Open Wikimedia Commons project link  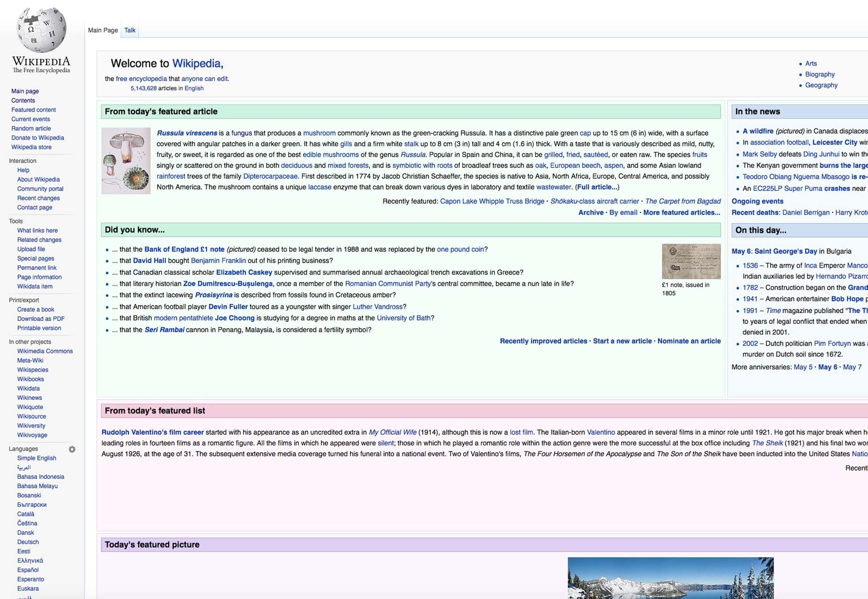point(45,351)
